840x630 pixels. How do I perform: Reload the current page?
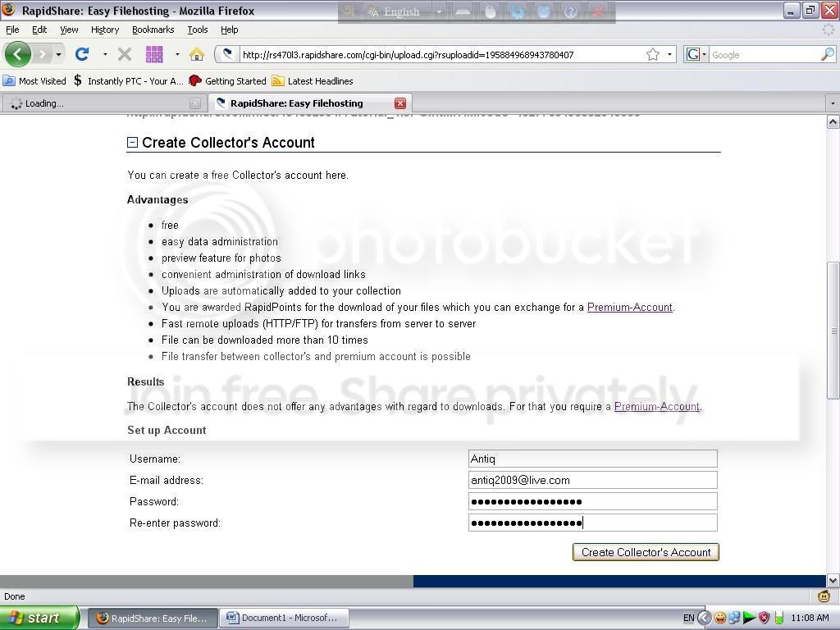pyautogui.click(x=82, y=54)
